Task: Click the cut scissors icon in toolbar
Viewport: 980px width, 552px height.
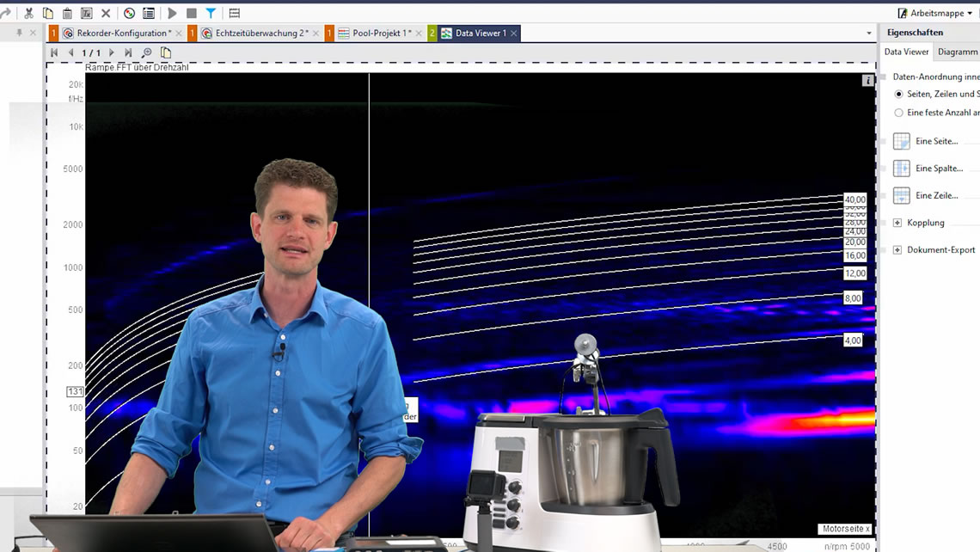Action: point(28,13)
